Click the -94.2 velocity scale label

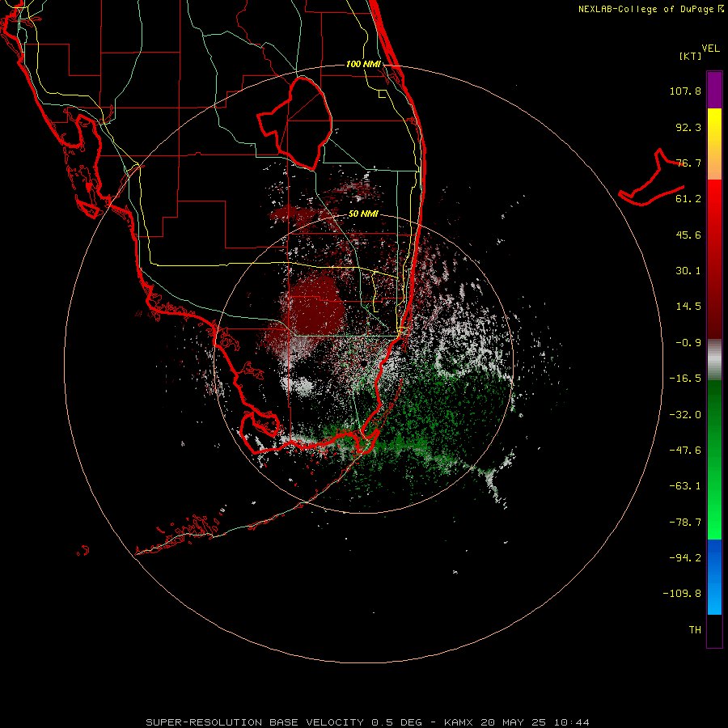(685, 558)
